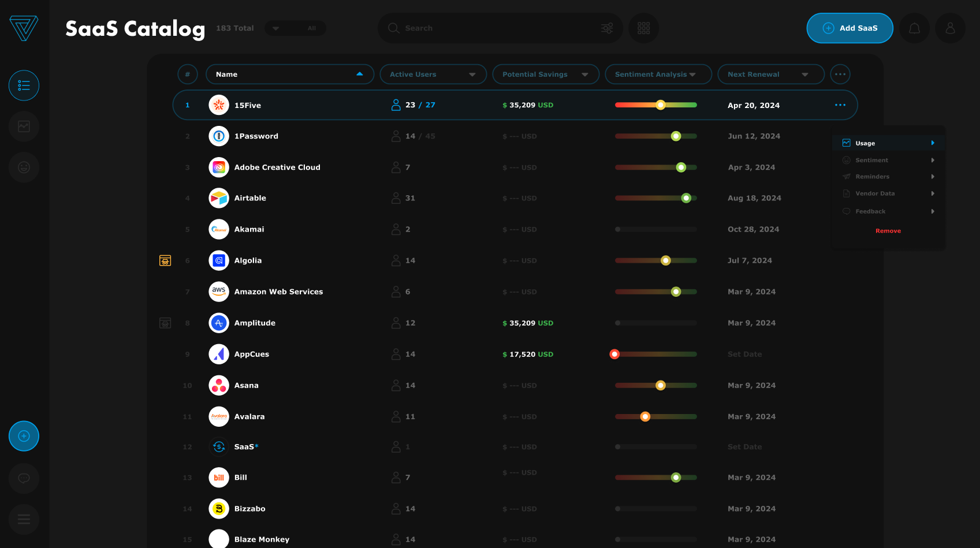
Task: Open Vendor Data submenu in context menu
Action: tap(888, 193)
